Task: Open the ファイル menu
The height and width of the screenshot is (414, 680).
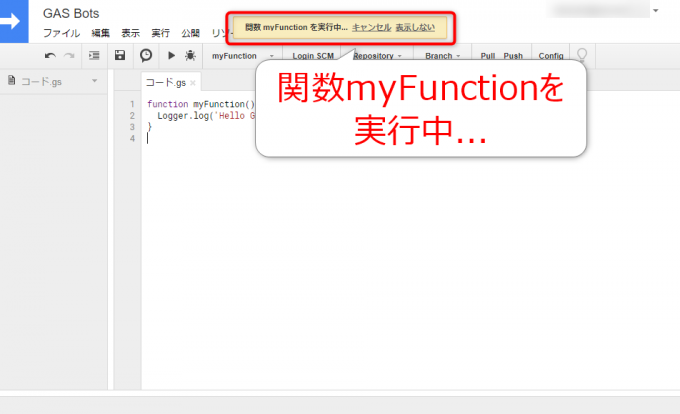Action: click(x=61, y=33)
